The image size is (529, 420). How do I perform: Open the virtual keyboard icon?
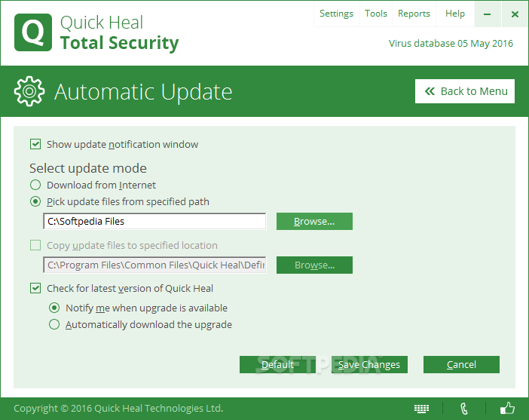[421, 409]
